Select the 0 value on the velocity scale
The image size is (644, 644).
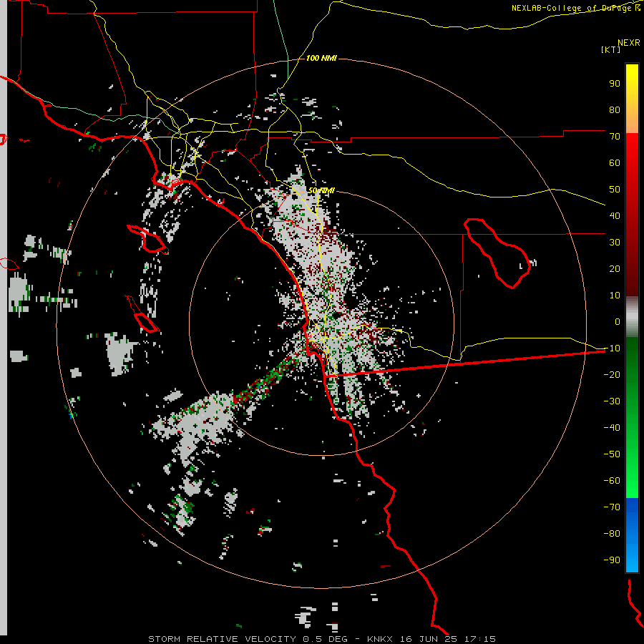[618, 322]
